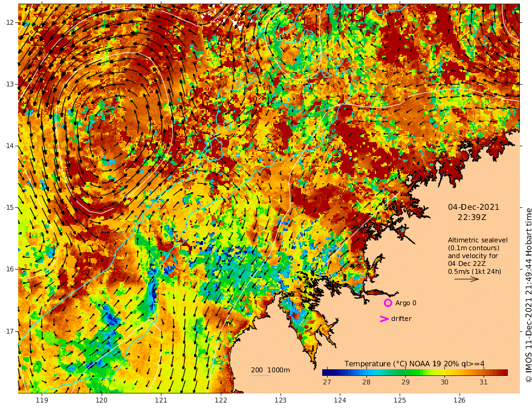
Task: Click the 31 colorbar tick value
Action: [484, 382]
